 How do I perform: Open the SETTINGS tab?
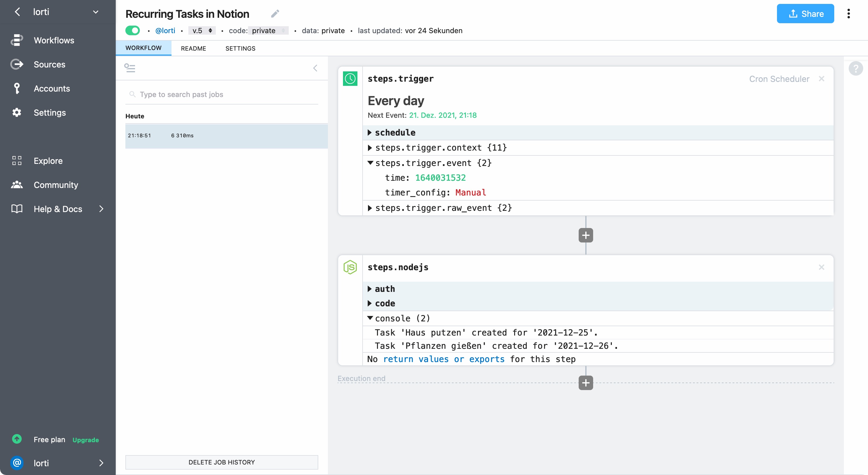240,48
